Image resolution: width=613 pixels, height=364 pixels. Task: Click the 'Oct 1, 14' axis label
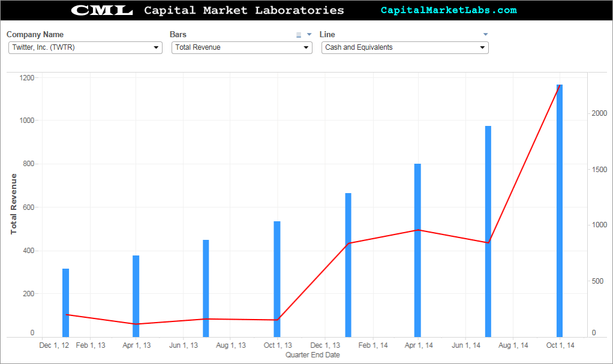[560, 345]
